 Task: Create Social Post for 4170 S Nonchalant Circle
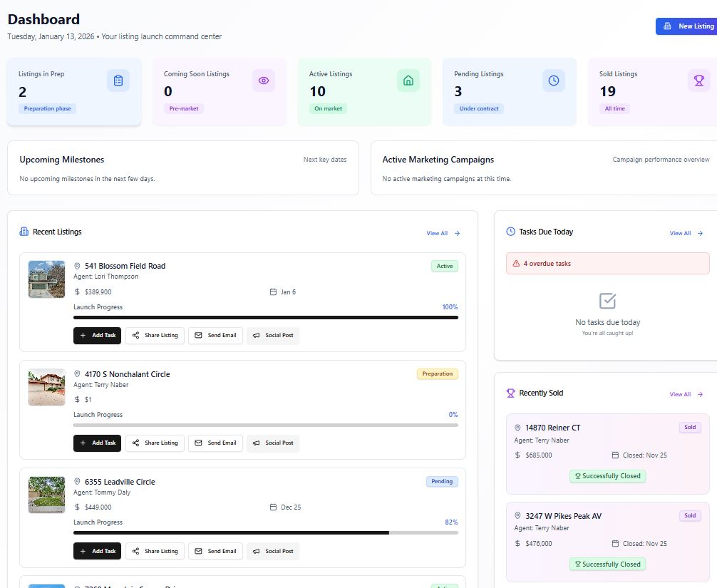273,443
